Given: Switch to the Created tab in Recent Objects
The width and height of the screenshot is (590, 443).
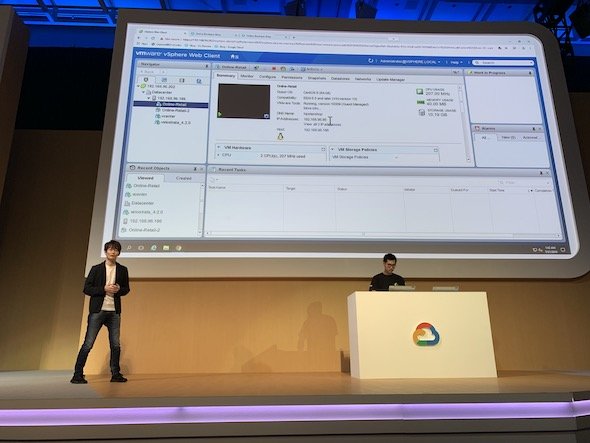Looking at the screenshot, I should point(184,178).
